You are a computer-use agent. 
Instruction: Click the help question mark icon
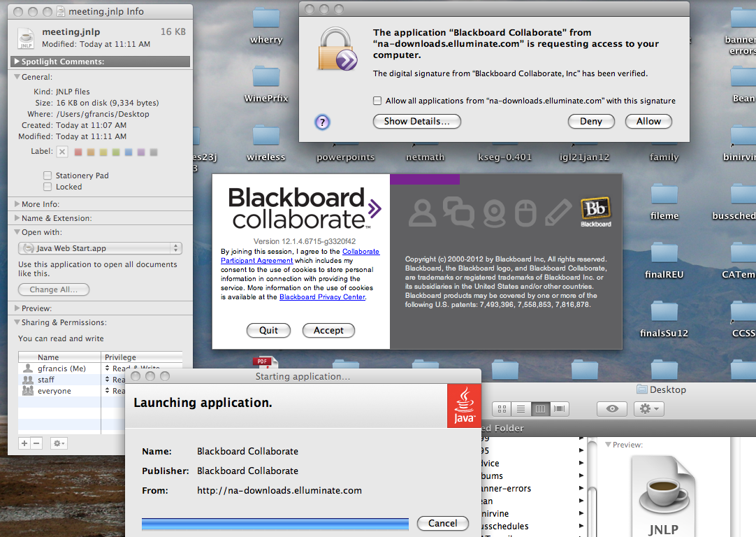pos(322,122)
